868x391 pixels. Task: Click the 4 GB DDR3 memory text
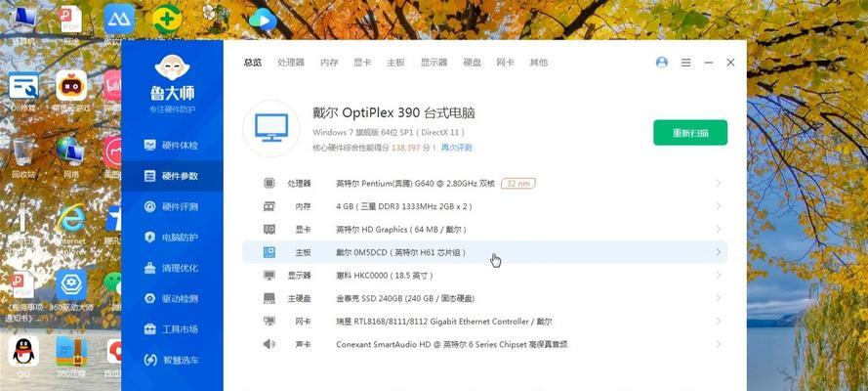click(403, 206)
